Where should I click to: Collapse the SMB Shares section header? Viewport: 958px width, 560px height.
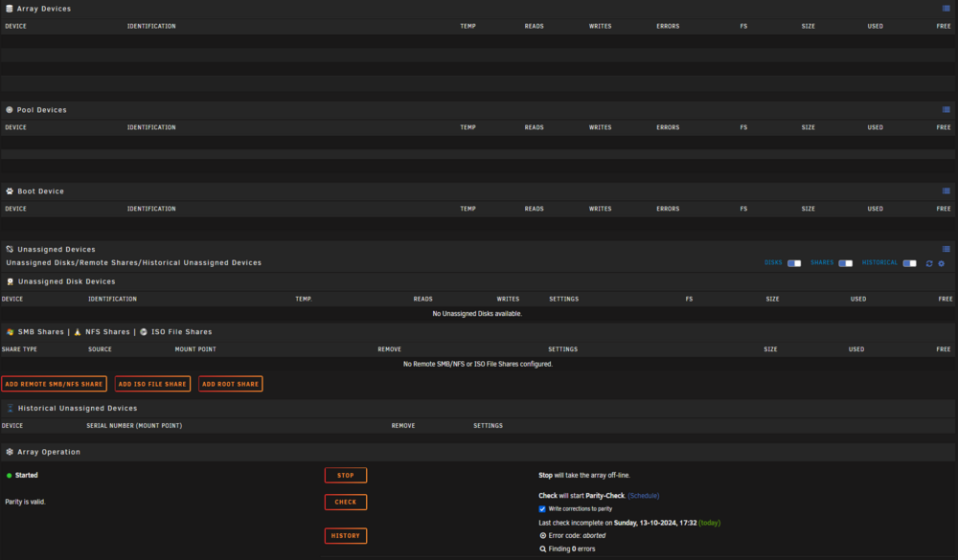pyautogui.click(x=41, y=331)
